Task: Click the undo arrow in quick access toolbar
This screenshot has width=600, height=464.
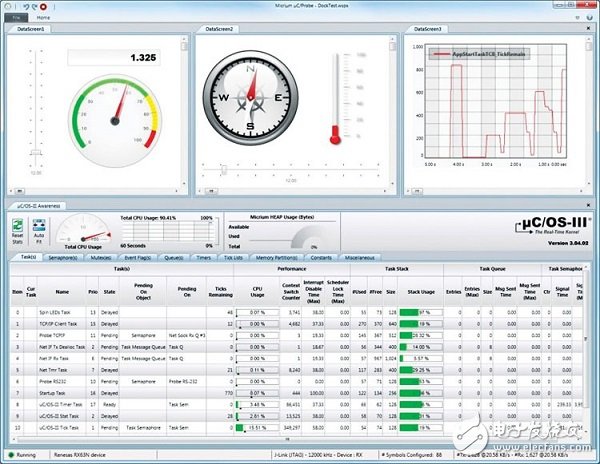Action: click(24, 7)
